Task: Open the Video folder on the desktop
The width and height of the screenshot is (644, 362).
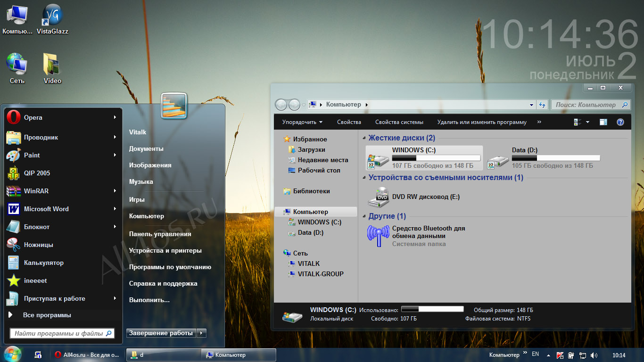Action: (52, 68)
